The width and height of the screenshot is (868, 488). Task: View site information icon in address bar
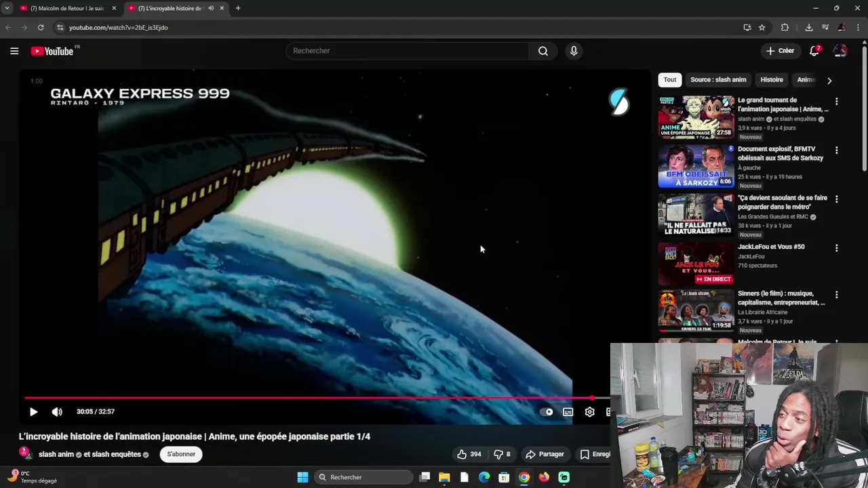click(x=60, y=28)
